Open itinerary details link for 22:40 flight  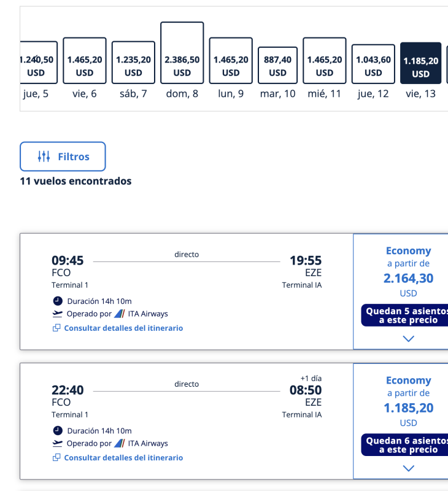(x=123, y=457)
